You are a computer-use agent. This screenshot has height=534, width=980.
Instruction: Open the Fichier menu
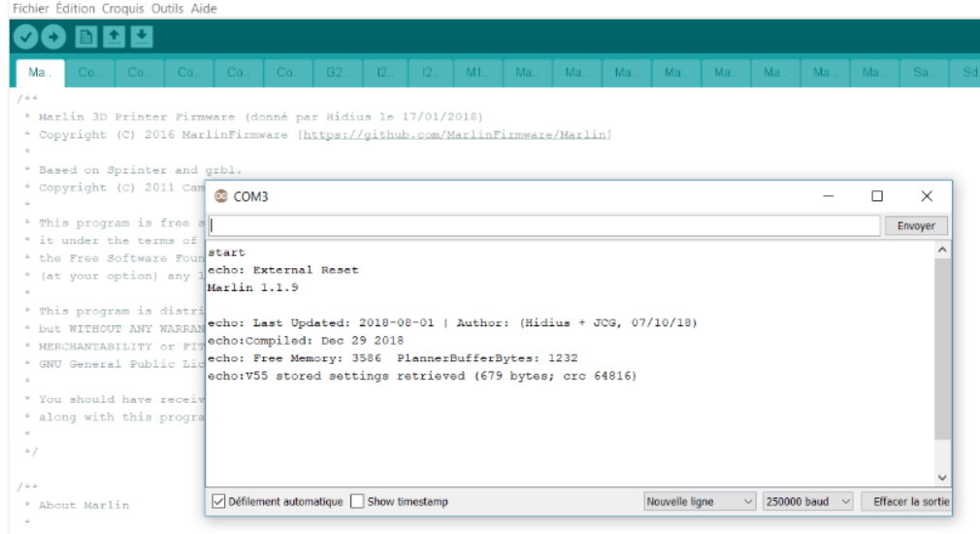click(x=31, y=9)
